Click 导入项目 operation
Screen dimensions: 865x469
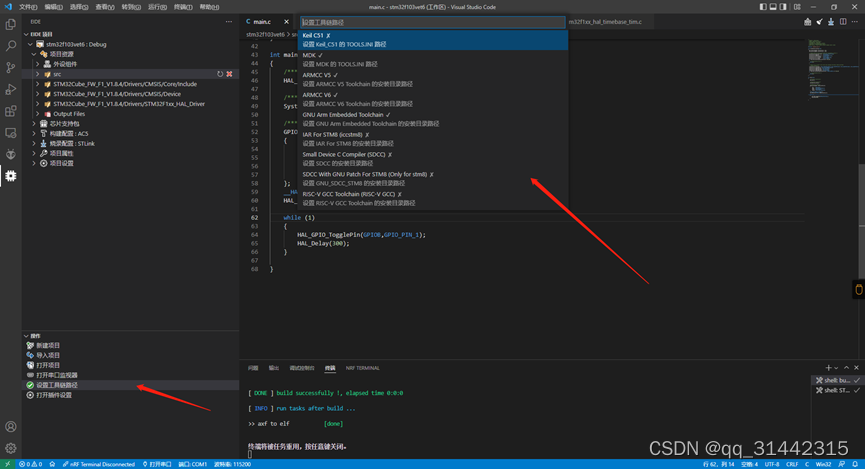[48, 355]
